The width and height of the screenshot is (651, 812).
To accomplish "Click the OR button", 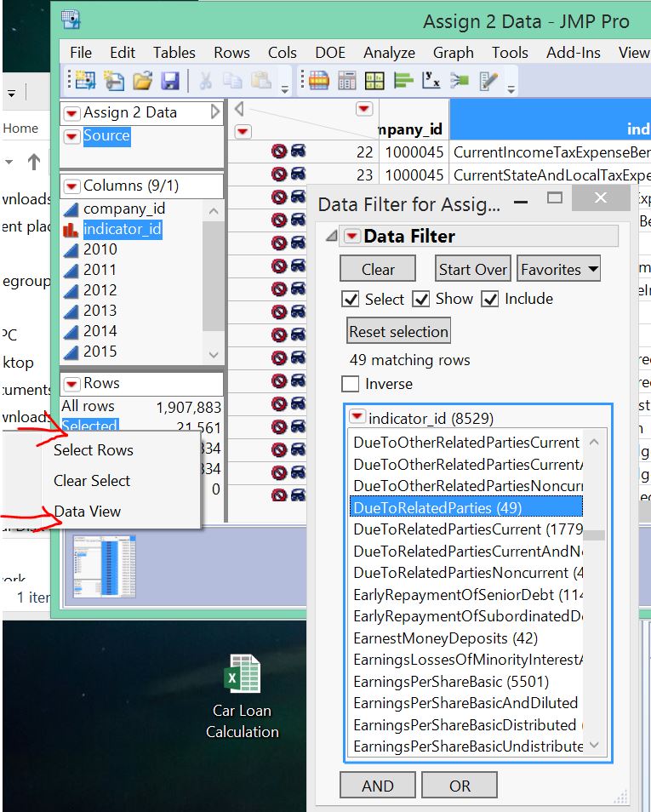I will pos(460,786).
